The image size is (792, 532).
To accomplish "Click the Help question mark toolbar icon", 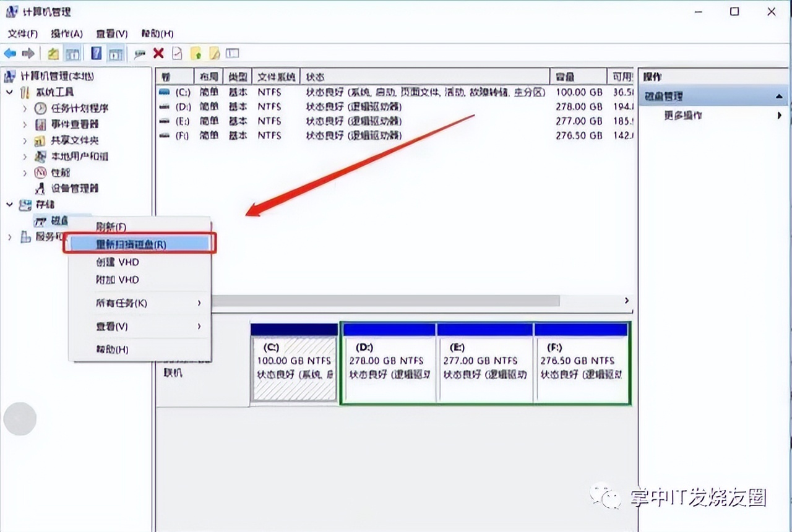I will coord(96,53).
